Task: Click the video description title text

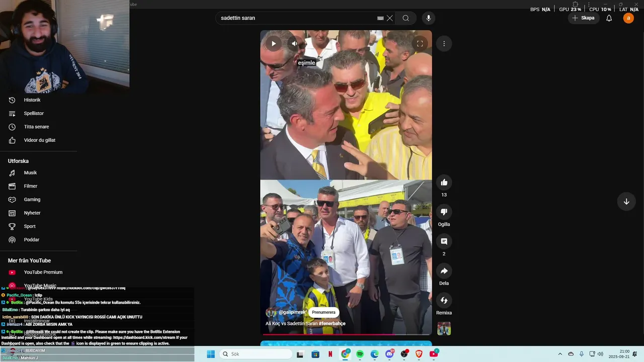Action: pos(305,323)
